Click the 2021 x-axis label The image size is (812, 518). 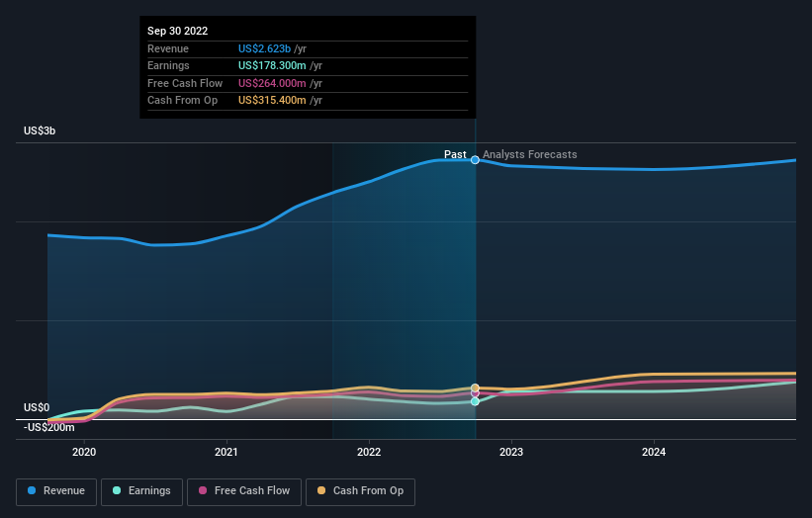226,452
